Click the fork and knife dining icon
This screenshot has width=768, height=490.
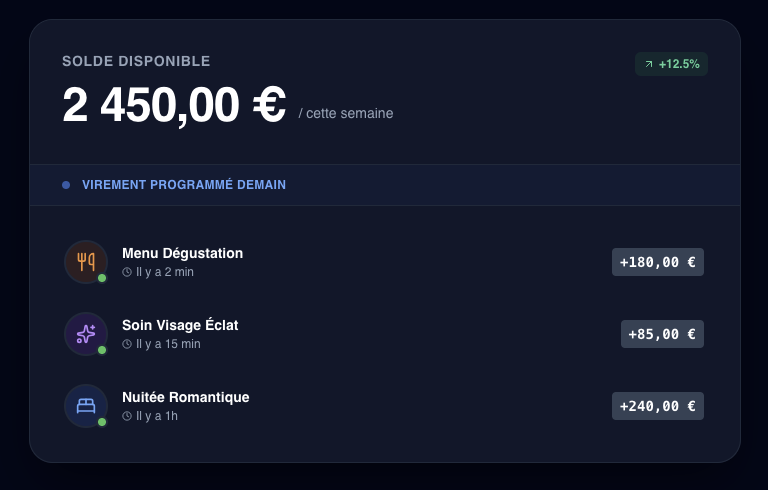(x=86, y=262)
